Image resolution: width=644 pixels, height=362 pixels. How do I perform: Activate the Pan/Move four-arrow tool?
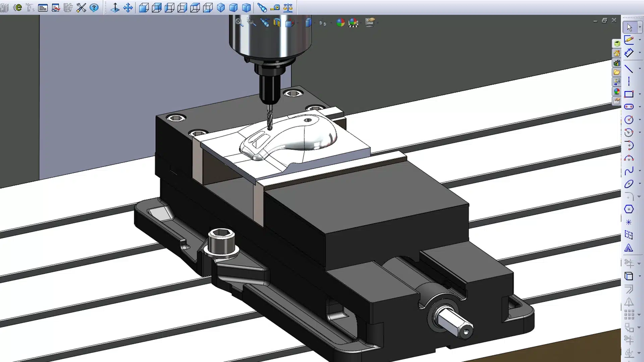pyautogui.click(x=128, y=7)
